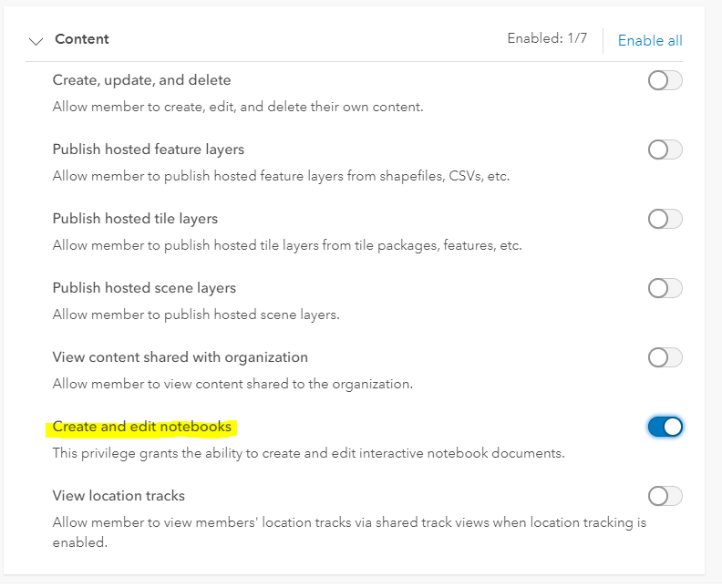The width and height of the screenshot is (722, 588).
Task: Toggle Create, update, and delete privilege
Action: coord(665,80)
